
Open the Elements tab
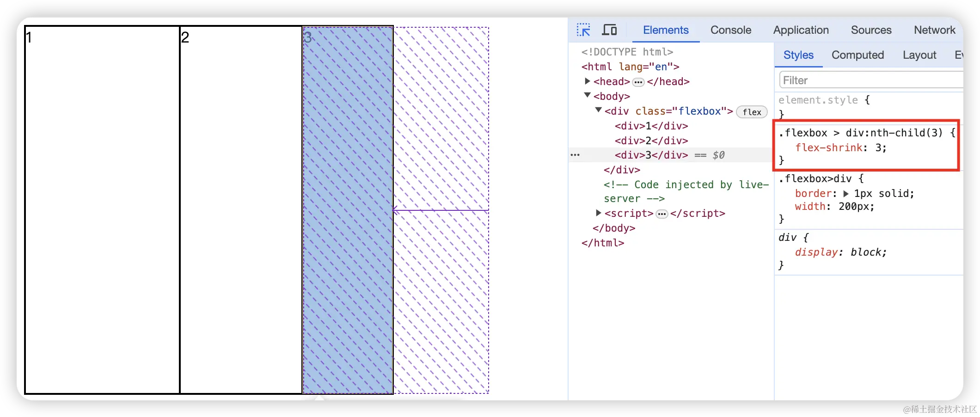(x=666, y=30)
